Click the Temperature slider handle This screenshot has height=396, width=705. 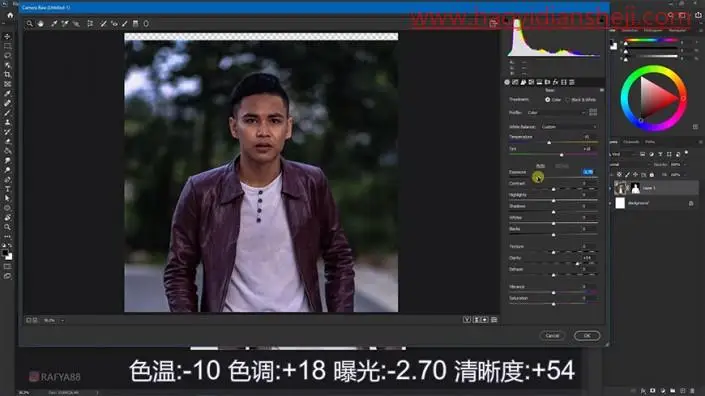coord(549,143)
